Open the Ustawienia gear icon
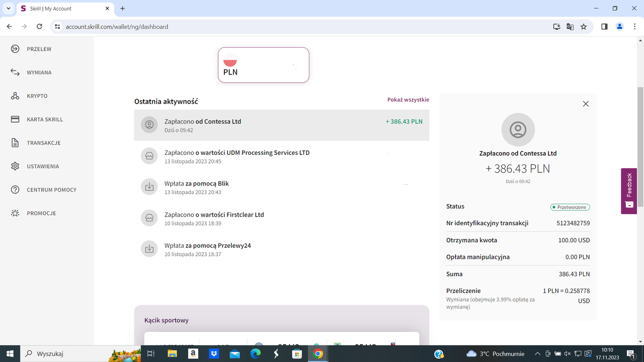The image size is (644, 362). 15,166
